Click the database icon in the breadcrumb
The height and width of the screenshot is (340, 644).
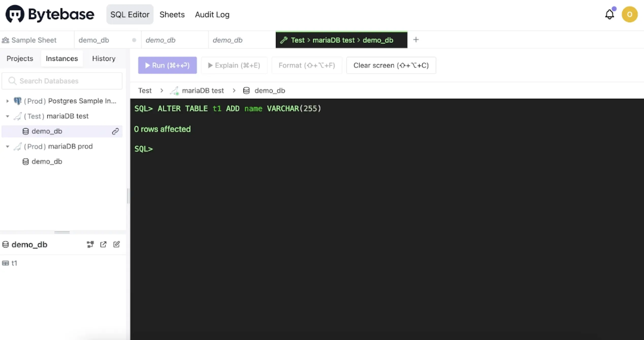[246, 90]
